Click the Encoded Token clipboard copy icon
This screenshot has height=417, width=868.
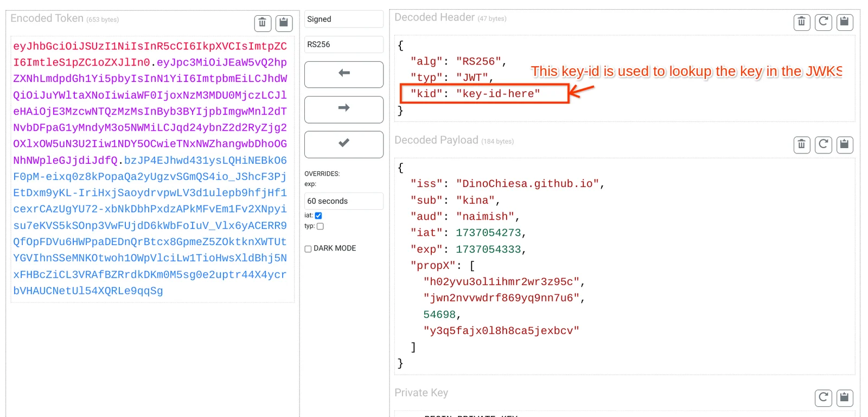[x=284, y=23]
